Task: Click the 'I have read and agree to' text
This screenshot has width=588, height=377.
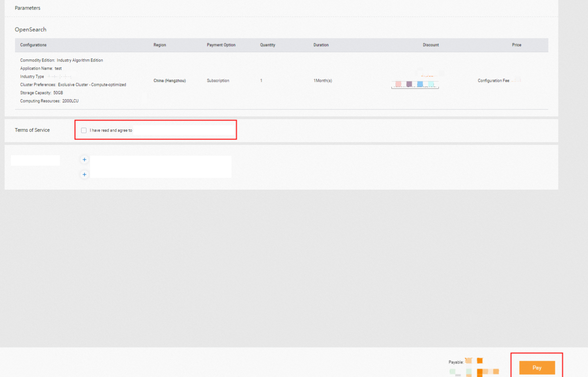Action: (x=111, y=130)
